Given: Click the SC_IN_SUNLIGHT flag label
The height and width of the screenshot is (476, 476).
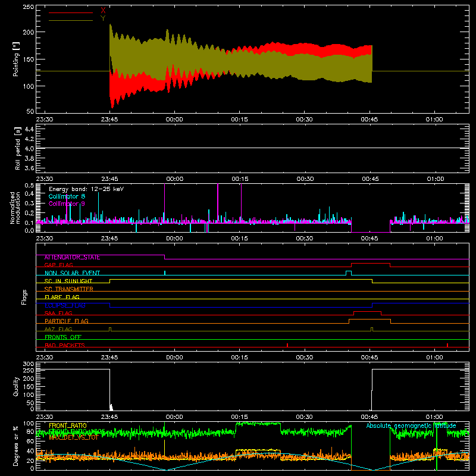Looking at the screenshot, I should coord(68,281).
